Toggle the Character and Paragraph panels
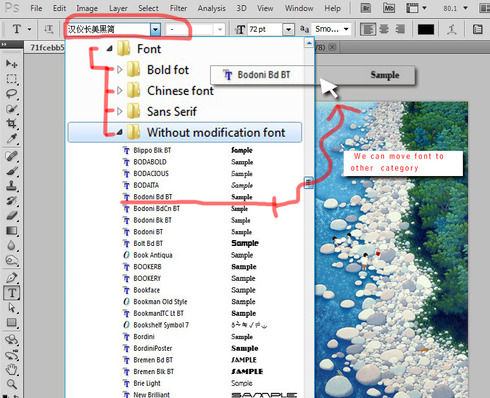 (x=478, y=29)
